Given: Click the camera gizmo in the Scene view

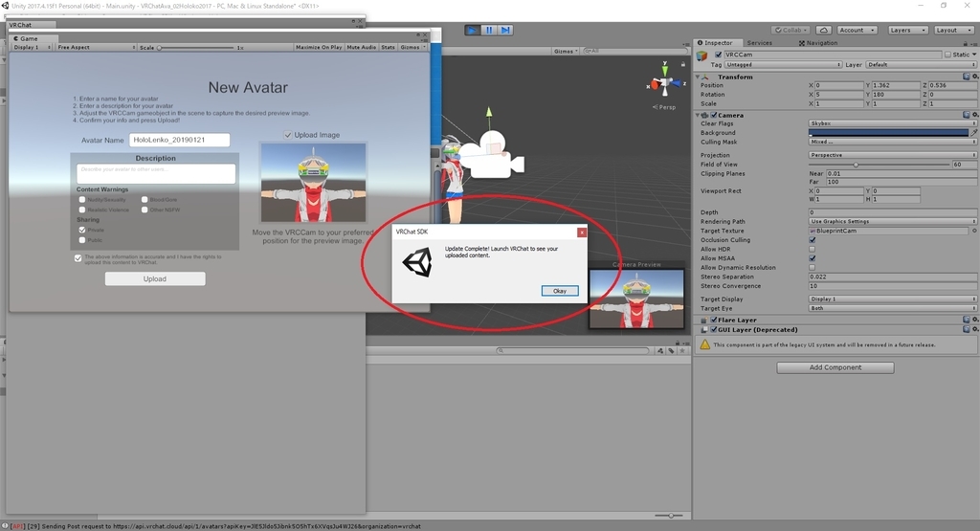Looking at the screenshot, I should pos(492,155).
